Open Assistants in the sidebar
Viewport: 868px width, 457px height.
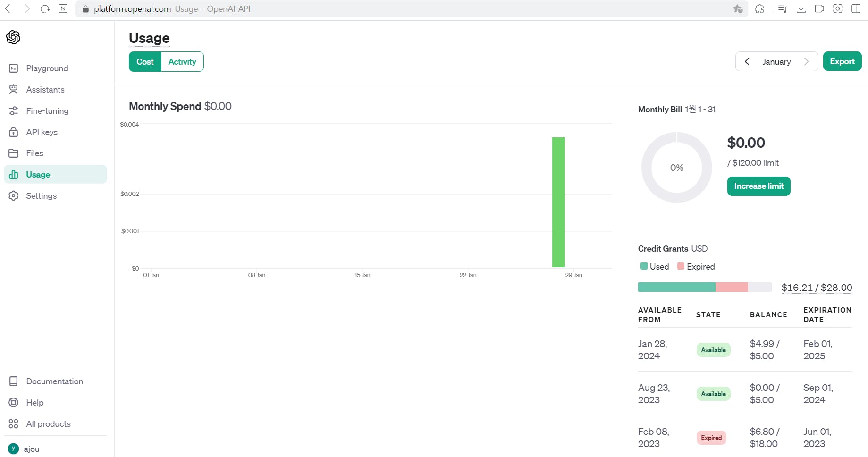click(x=55, y=90)
